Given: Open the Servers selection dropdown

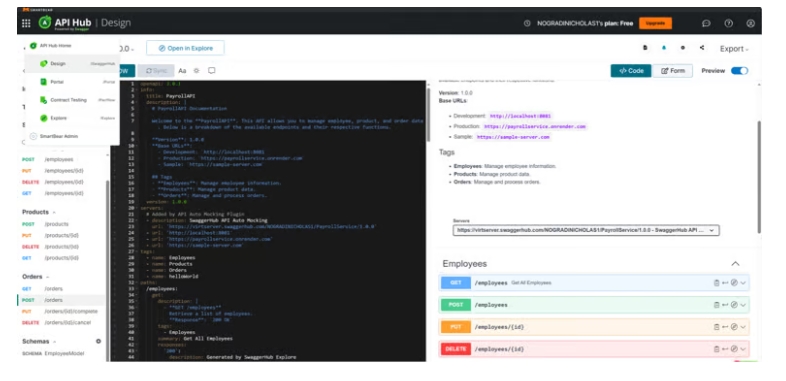Looking at the screenshot, I should 586,230.
